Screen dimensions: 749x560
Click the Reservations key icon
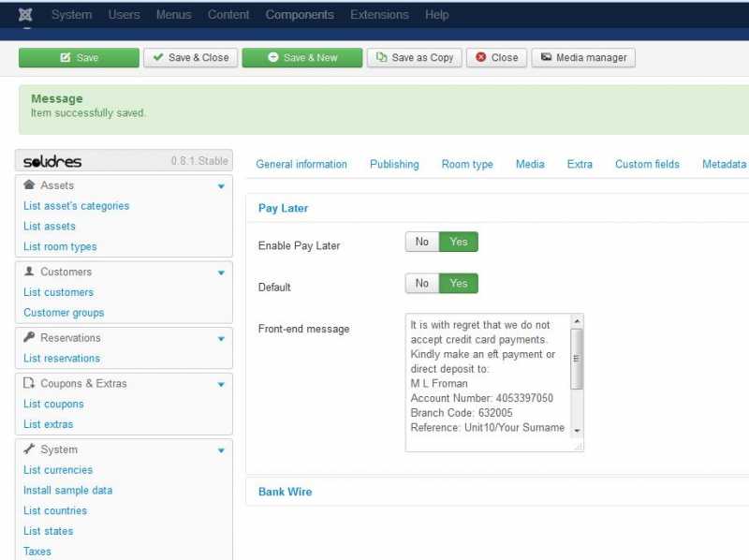pos(29,337)
